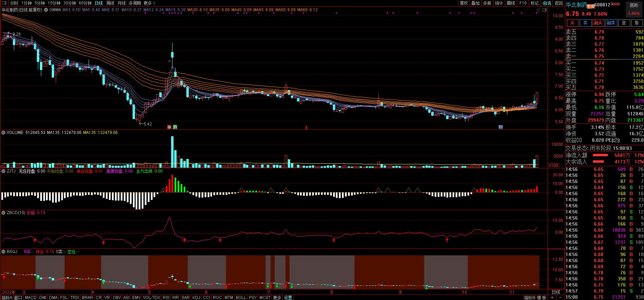Click the 返回 back button
The height and width of the screenshot is (300, 644).
point(558,3)
